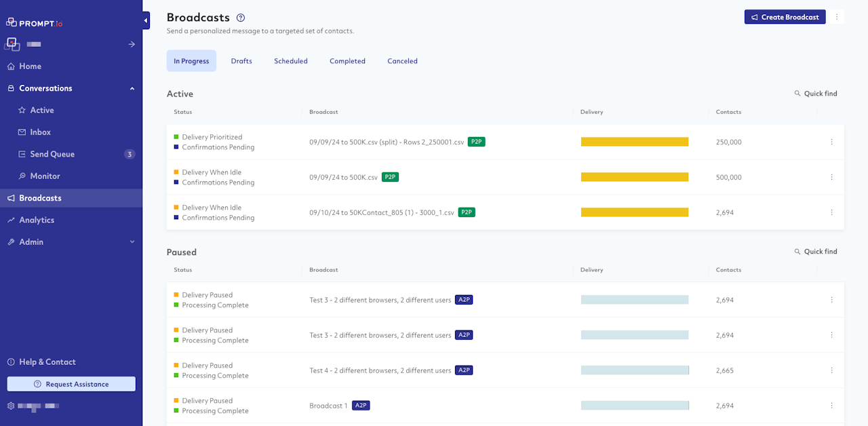The image size is (868, 426).
Task: Open Active conversations star icon
Action: click(22, 110)
